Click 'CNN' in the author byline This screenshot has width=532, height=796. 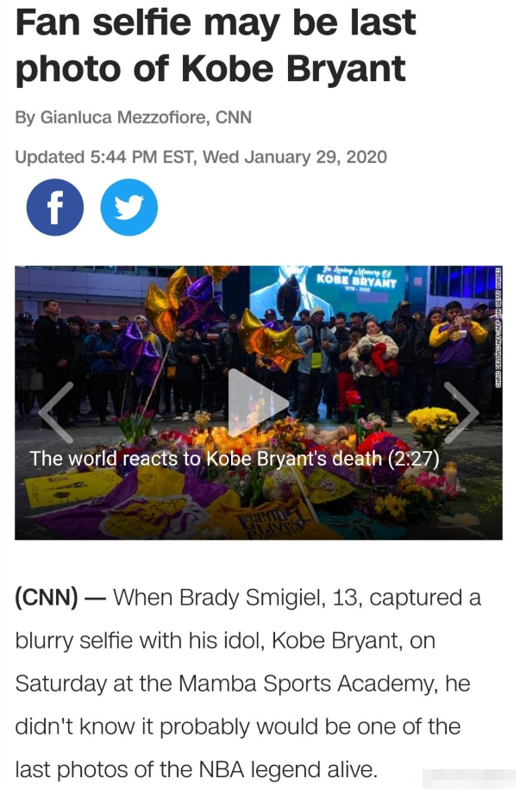234,117
